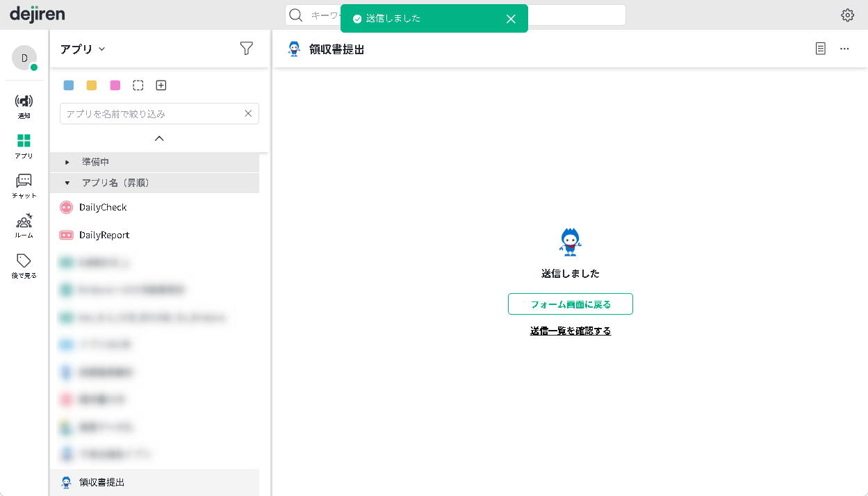Screen dimensions: 868x496
Task: Open the 後で見る tagged items
Action: coord(24,266)
